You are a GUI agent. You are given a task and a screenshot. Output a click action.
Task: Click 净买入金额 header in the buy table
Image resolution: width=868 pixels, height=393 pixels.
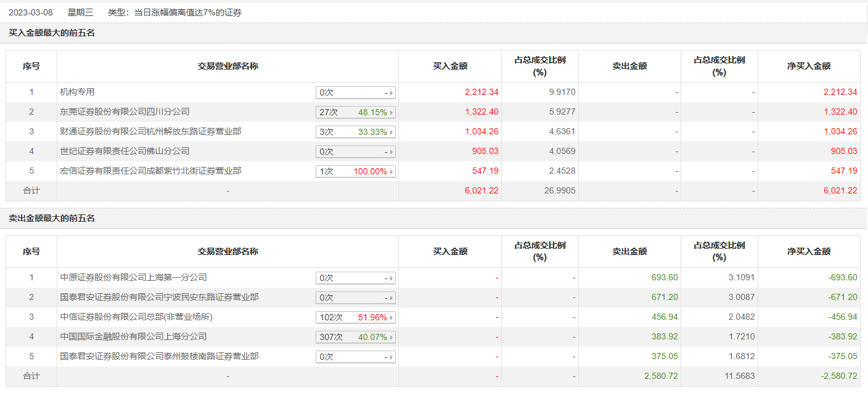[x=809, y=67]
